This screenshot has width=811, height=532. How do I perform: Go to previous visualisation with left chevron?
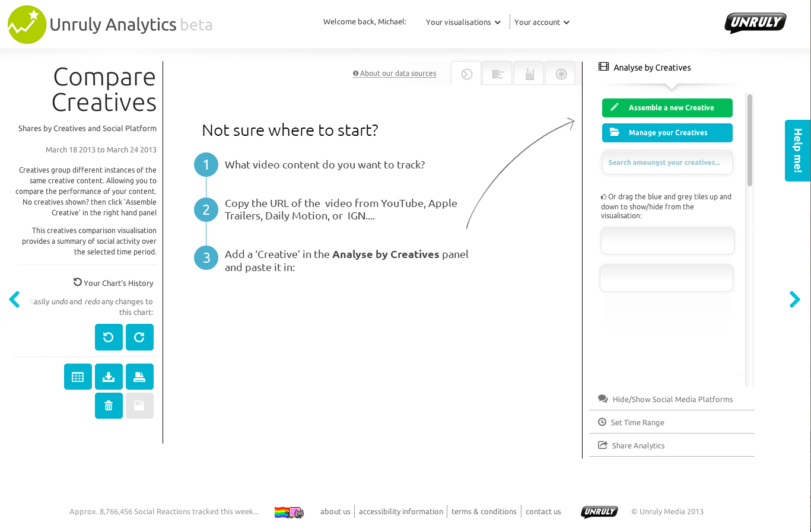[15, 299]
